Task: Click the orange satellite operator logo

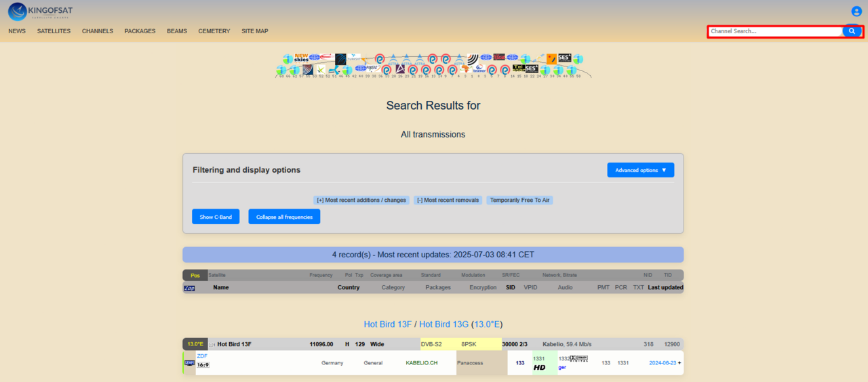Action: point(552,58)
